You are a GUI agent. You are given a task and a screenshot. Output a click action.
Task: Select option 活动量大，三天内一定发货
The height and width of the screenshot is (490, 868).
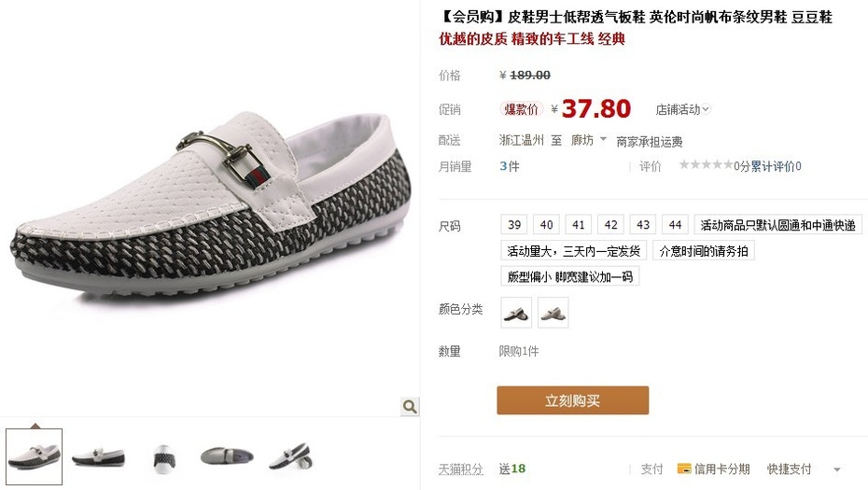pyautogui.click(x=573, y=251)
